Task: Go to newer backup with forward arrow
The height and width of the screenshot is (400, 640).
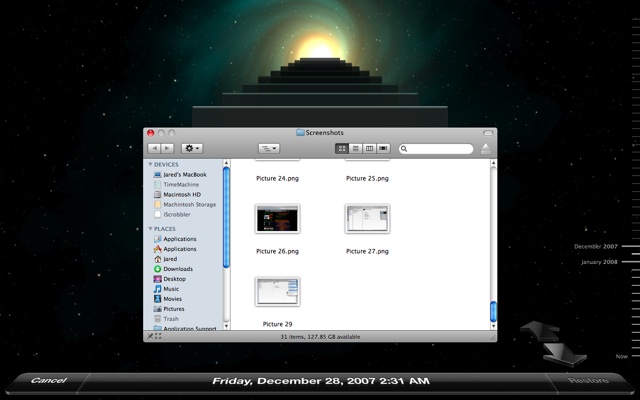Action: coord(566,353)
